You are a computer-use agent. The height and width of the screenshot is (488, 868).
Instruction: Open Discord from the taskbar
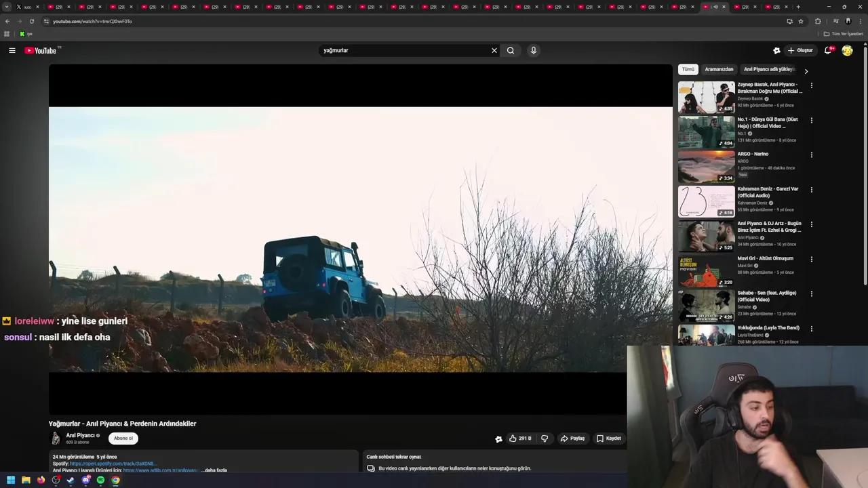tap(86, 480)
